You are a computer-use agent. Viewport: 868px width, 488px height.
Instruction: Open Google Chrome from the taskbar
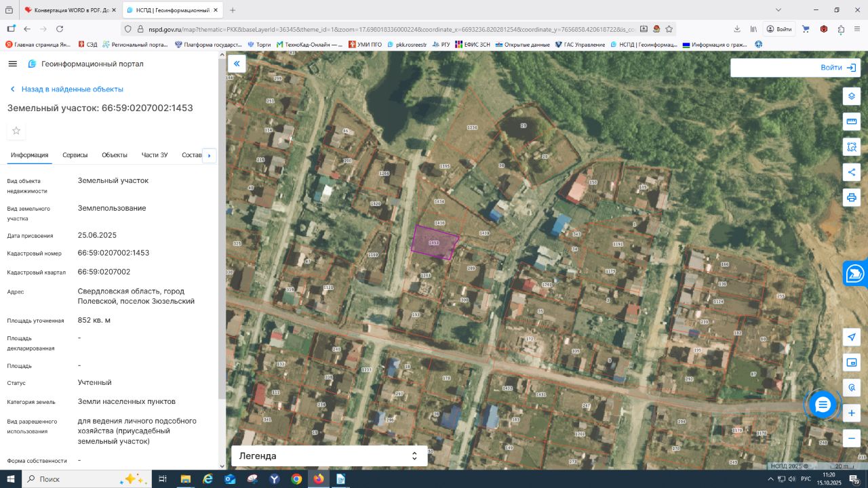click(296, 479)
